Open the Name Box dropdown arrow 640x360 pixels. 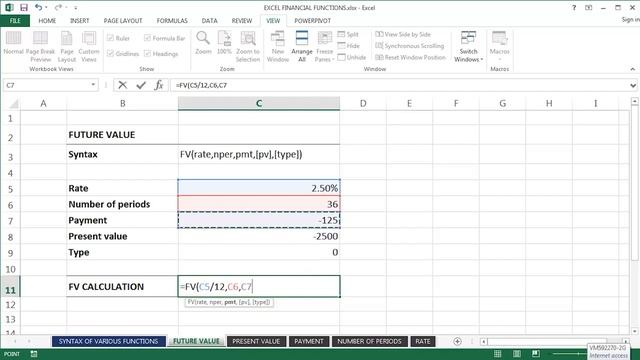click(x=93, y=85)
